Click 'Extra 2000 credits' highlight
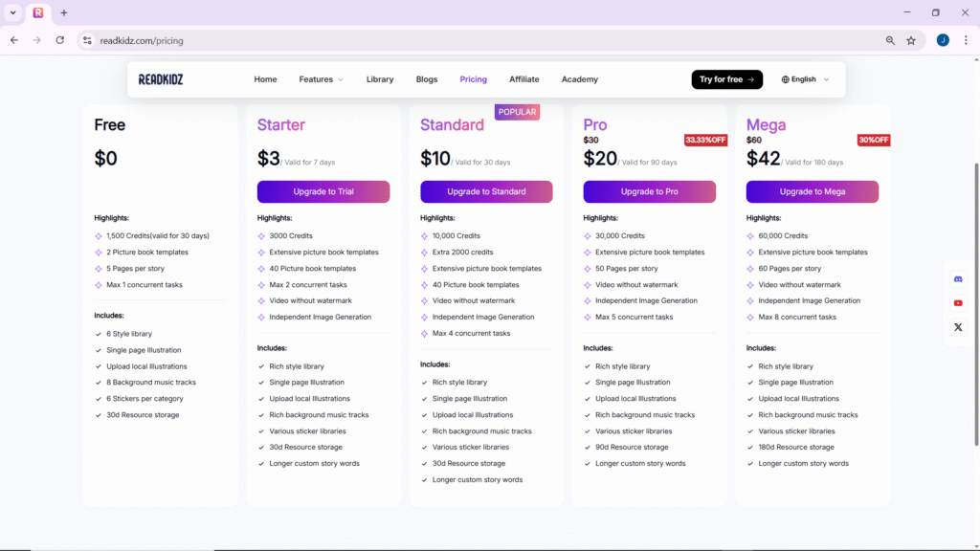 [x=462, y=253]
